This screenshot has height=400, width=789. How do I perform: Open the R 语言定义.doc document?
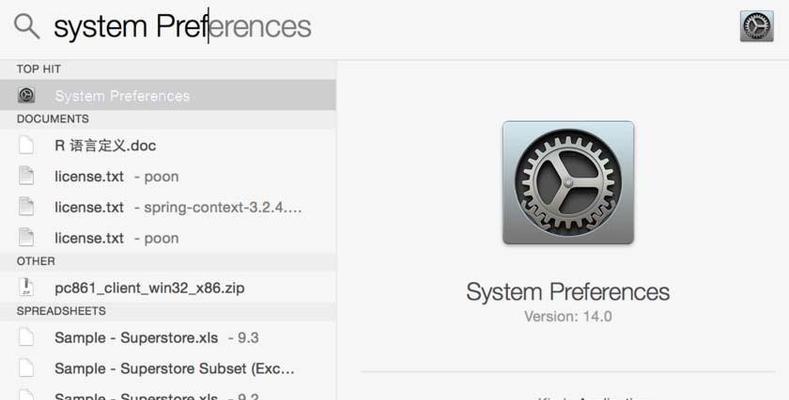[168, 145]
